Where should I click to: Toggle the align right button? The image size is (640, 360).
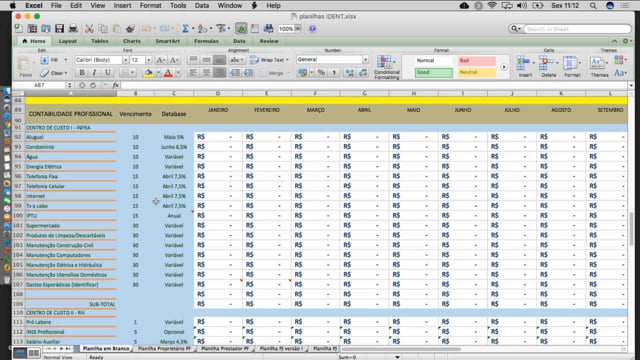220,73
